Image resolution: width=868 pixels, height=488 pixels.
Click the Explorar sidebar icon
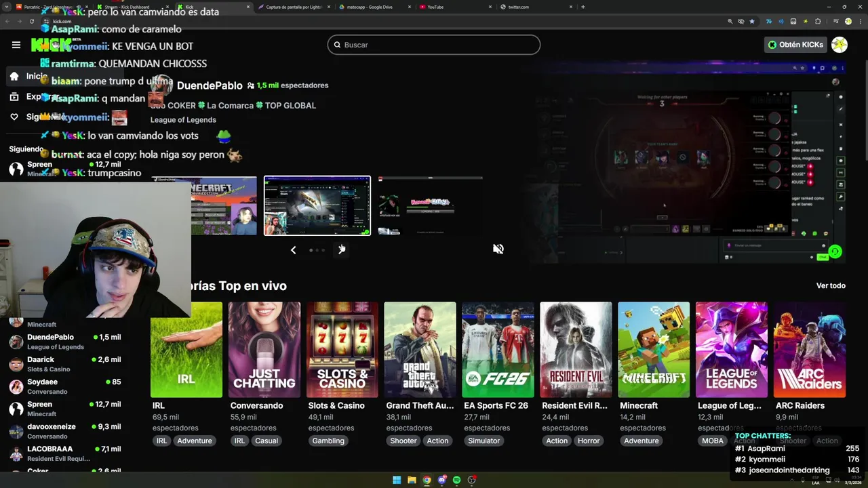click(14, 97)
